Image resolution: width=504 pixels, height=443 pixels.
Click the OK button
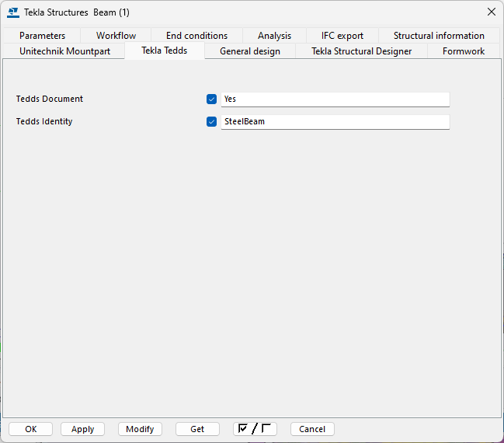(x=31, y=429)
